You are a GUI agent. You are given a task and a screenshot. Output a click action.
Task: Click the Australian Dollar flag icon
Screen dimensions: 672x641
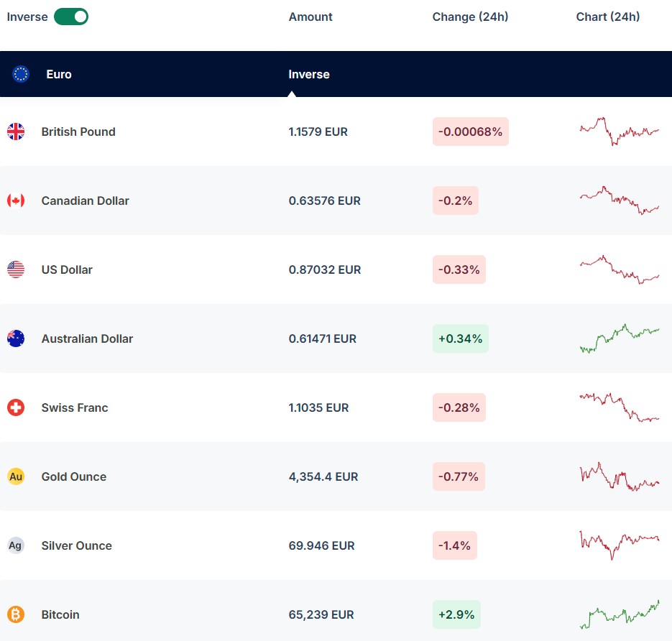coord(16,338)
